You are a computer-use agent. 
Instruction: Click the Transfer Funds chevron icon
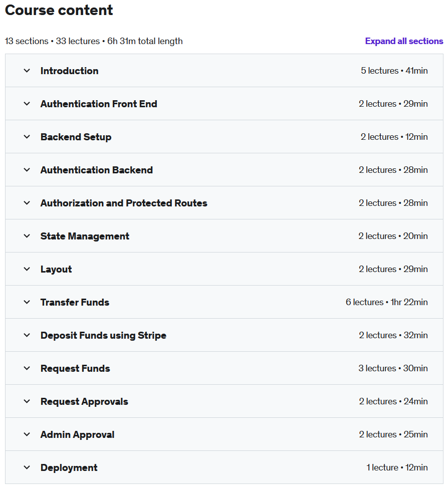27,302
